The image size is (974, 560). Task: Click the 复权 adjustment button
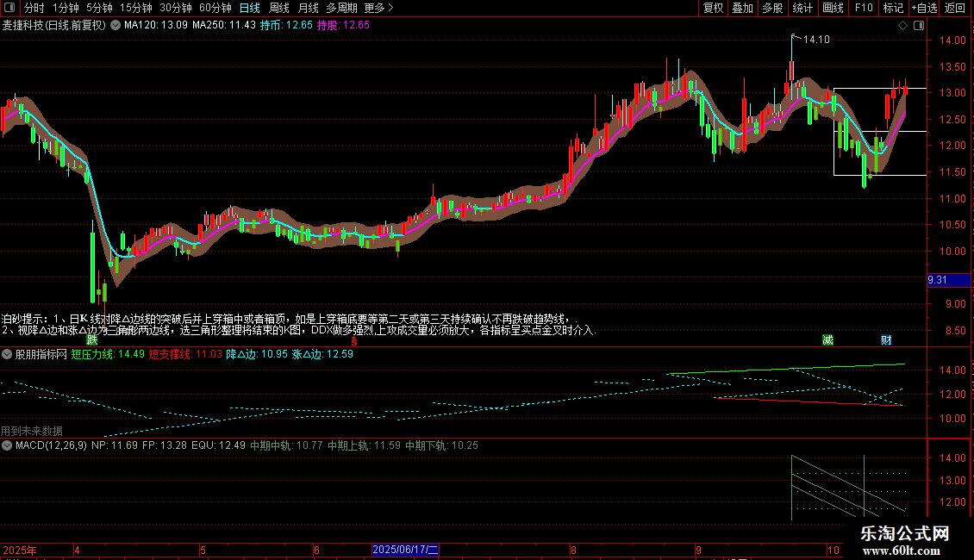713,8
